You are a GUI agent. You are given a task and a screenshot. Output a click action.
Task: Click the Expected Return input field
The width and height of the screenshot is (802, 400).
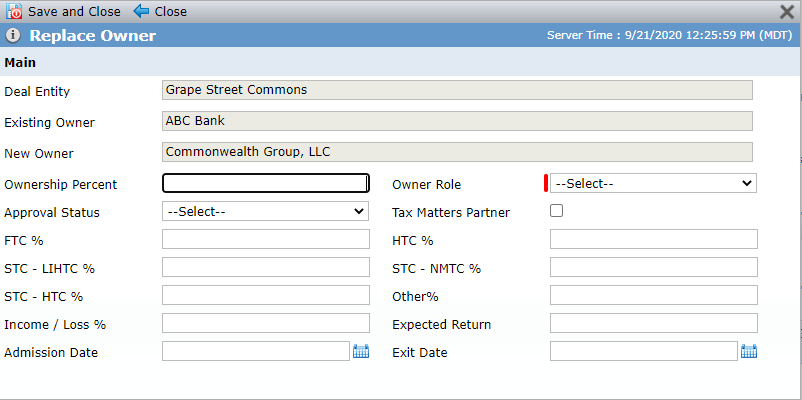click(x=654, y=323)
